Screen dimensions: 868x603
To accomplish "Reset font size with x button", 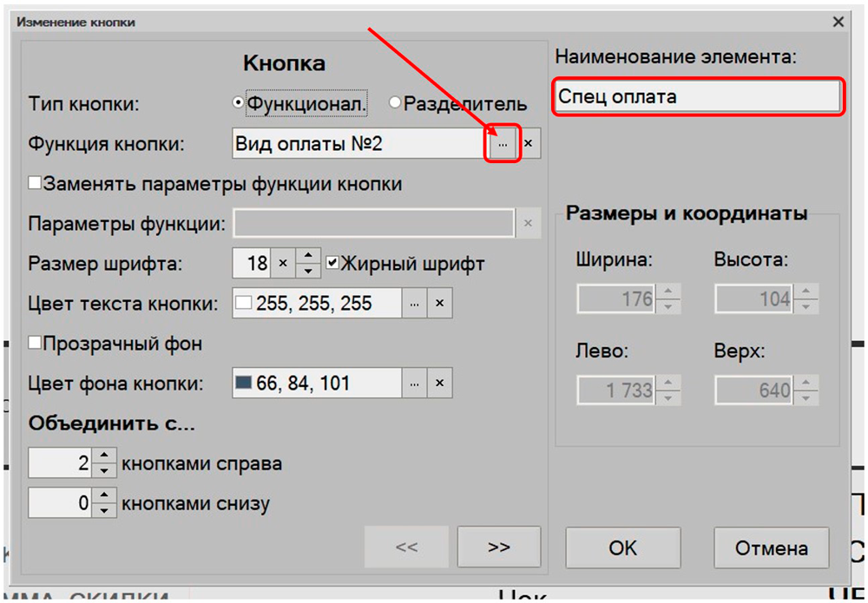I will point(282,263).
